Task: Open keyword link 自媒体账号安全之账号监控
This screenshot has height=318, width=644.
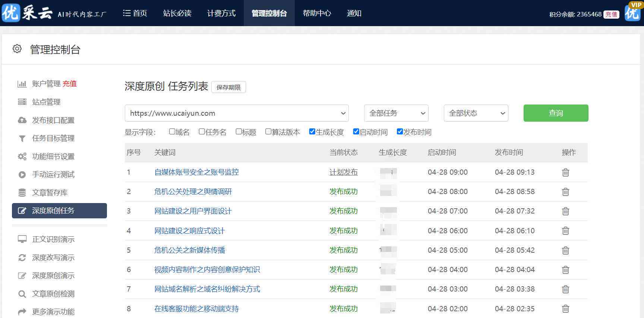Action: (196, 172)
